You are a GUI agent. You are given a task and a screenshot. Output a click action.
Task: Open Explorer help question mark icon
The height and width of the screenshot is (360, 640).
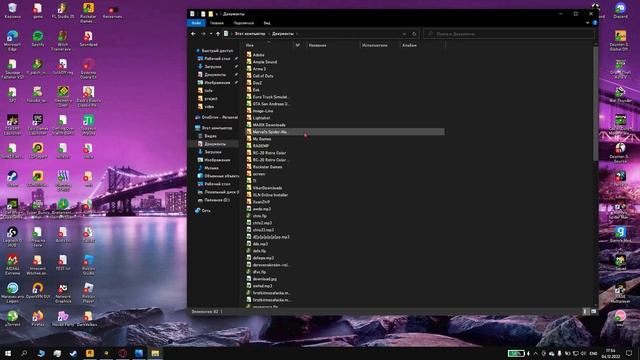595,23
